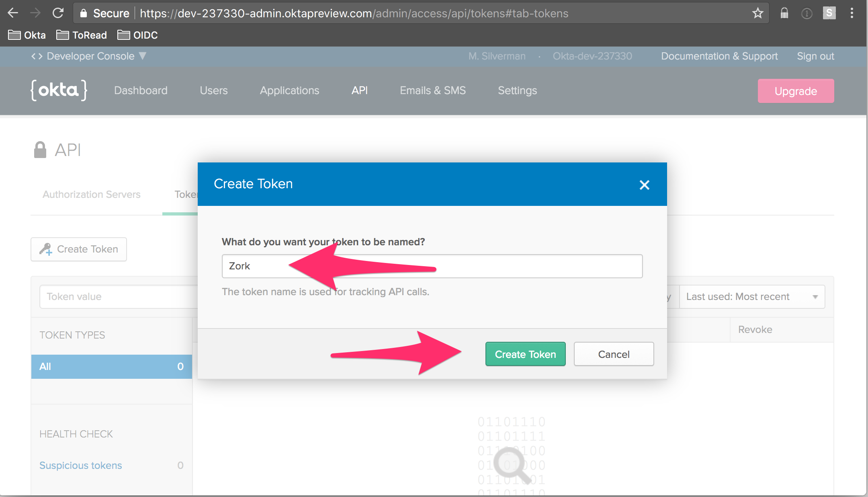The width and height of the screenshot is (868, 497).
Task: Click Cancel in the dialog
Action: pos(614,354)
